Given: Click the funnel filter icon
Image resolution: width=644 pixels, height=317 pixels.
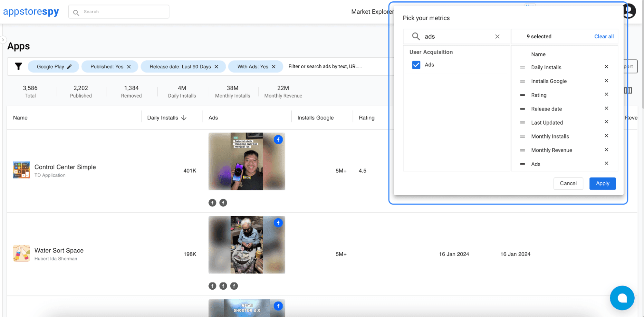Looking at the screenshot, I should click(x=18, y=66).
